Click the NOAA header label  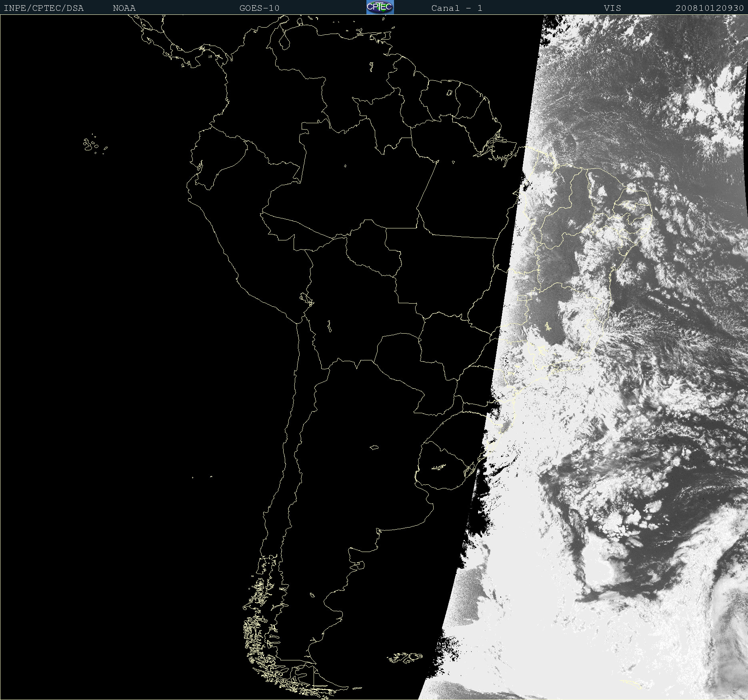124,8
